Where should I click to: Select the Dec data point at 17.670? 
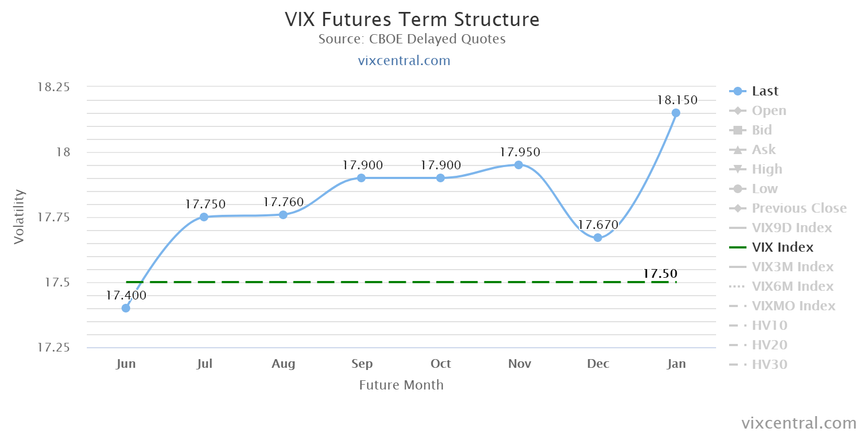(x=598, y=238)
